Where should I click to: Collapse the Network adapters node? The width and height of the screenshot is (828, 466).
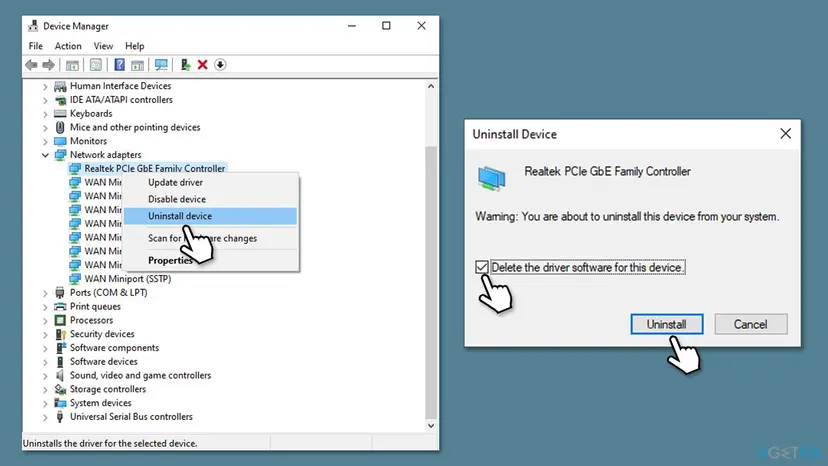(45, 155)
